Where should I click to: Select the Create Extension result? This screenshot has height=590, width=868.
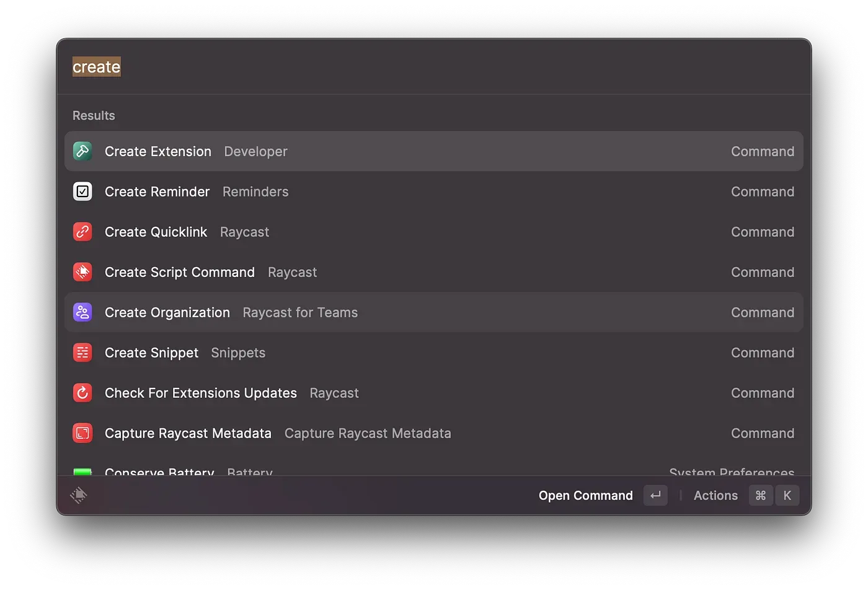pyautogui.click(x=434, y=151)
